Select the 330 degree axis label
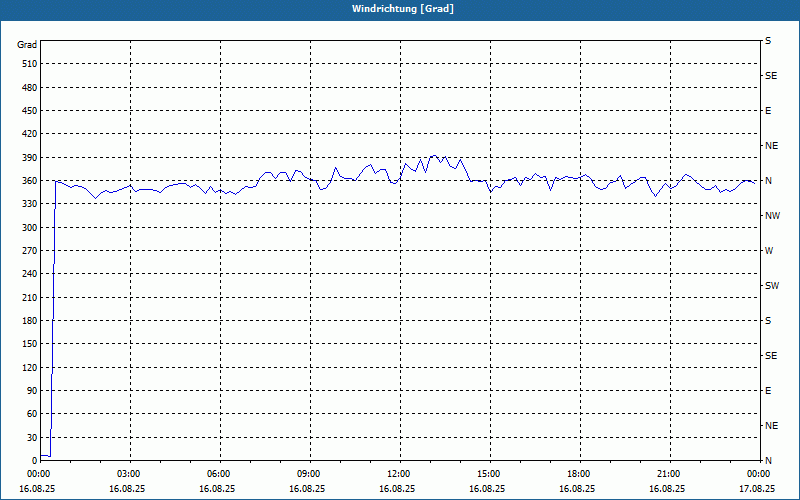 [30, 204]
